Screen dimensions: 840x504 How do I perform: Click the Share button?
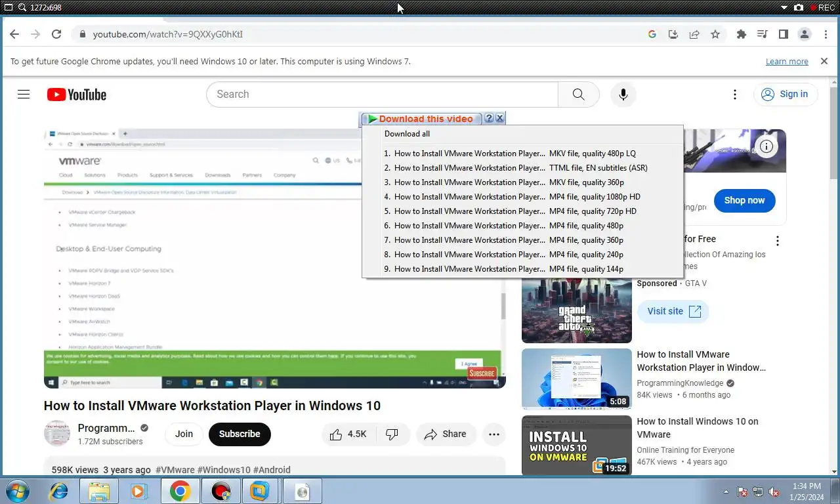[x=446, y=434]
